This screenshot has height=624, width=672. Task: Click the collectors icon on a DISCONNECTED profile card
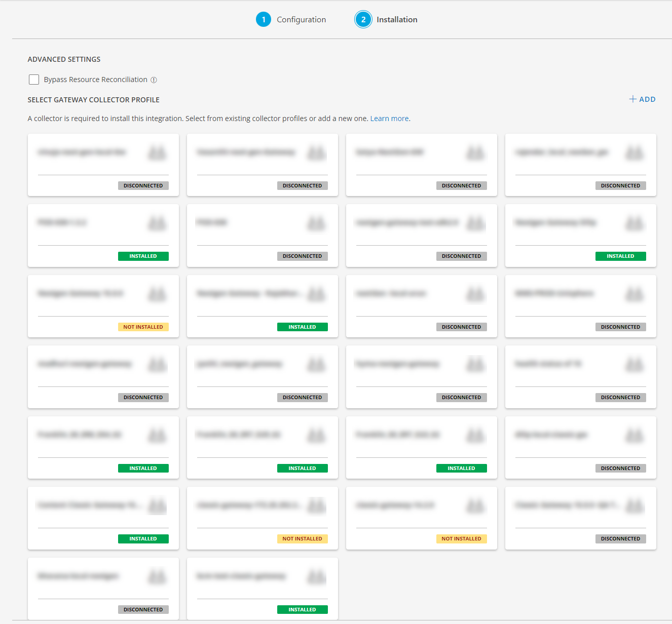click(x=157, y=151)
